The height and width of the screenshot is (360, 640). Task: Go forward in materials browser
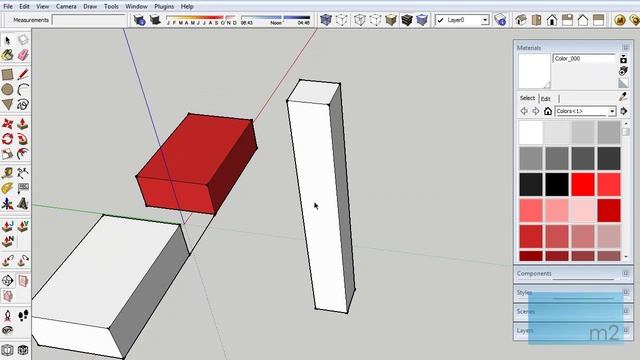tap(536, 111)
